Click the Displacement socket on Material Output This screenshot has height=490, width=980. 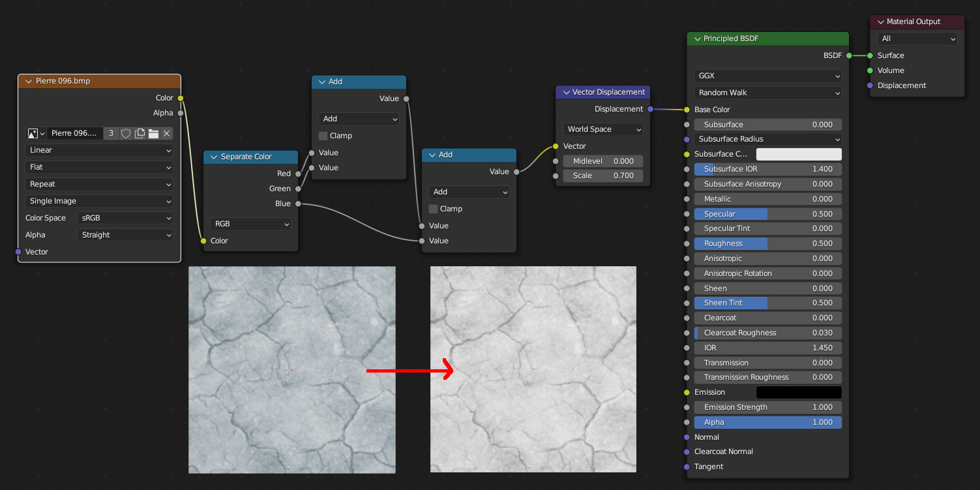870,85
